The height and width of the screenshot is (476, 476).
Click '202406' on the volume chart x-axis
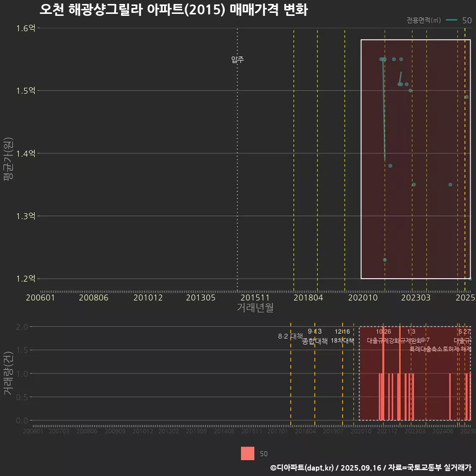443,431
